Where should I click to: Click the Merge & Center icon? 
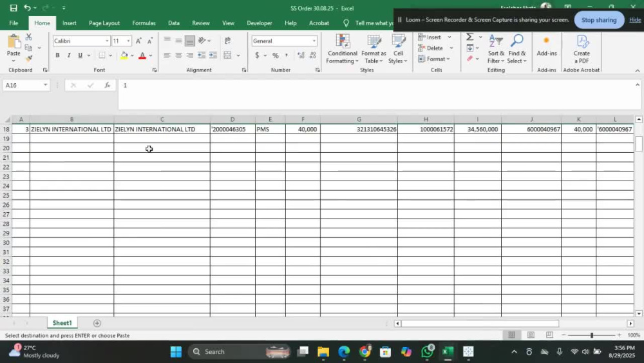pos(227,55)
